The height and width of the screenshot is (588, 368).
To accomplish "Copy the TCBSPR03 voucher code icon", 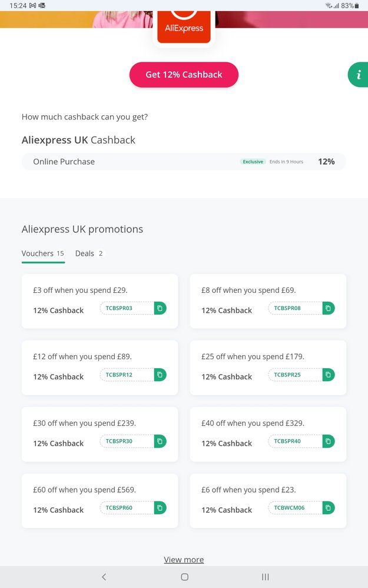I will (x=160, y=308).
